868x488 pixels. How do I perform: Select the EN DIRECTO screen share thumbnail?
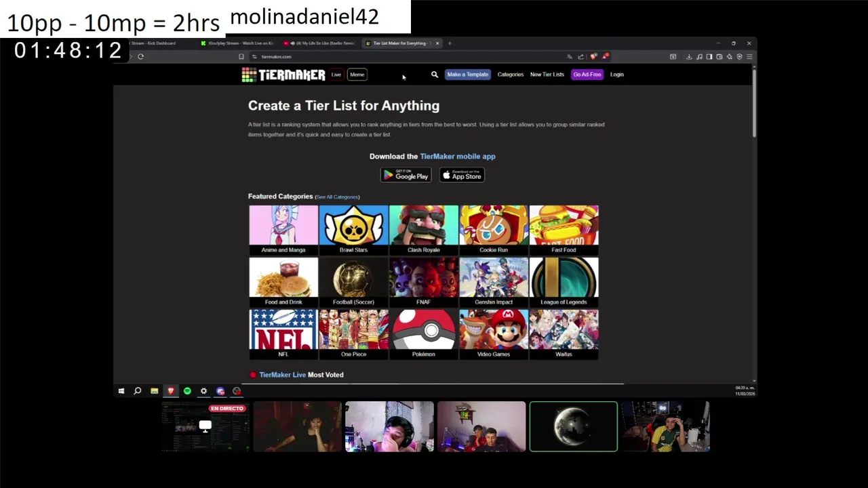coord(205,426)
